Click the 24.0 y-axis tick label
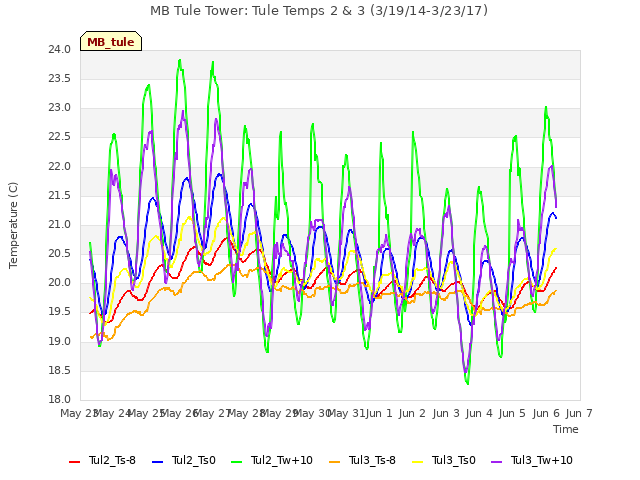 [60, 50]
